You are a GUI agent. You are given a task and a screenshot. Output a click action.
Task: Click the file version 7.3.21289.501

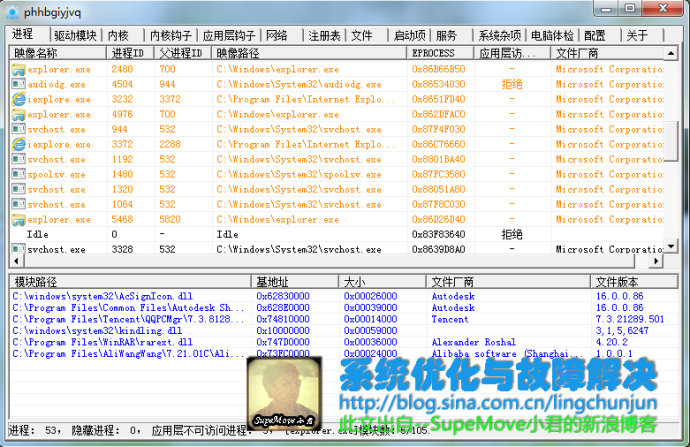point(630,319)
